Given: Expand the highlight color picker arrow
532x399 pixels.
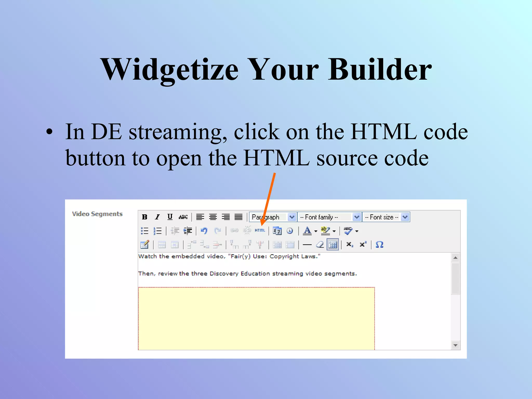Looking at the screenshot, I should click(x=334, y=231).
